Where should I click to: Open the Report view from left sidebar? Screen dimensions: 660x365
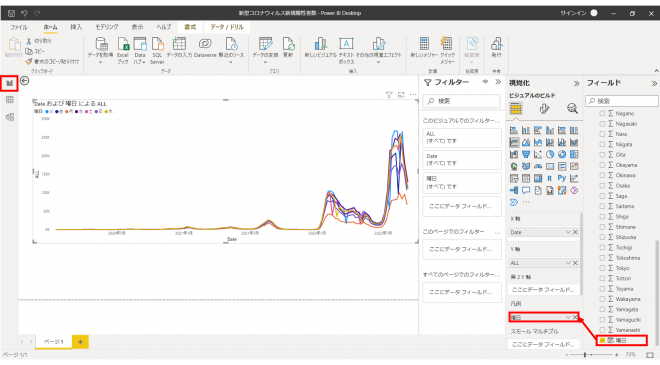point(9,83)
